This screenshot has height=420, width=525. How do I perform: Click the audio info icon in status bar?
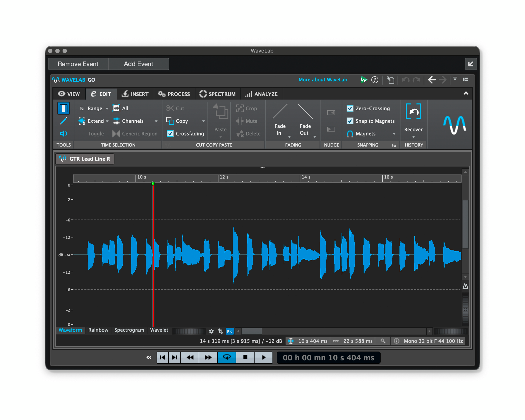pos(396,341)
